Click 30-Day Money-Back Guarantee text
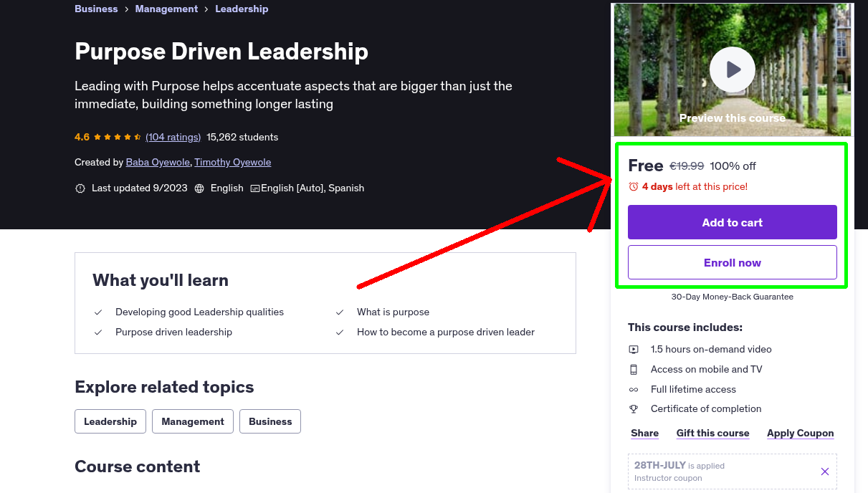 [x=732, y=297]
